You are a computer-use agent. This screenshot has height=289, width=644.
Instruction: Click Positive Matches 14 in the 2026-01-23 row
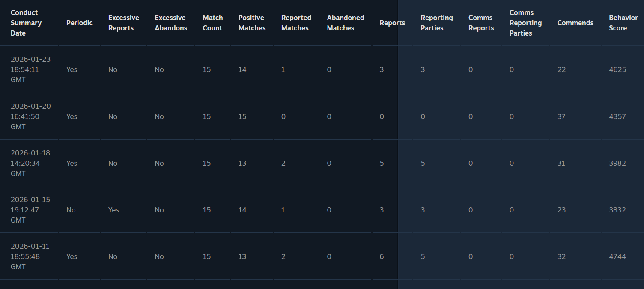[242, 69]
